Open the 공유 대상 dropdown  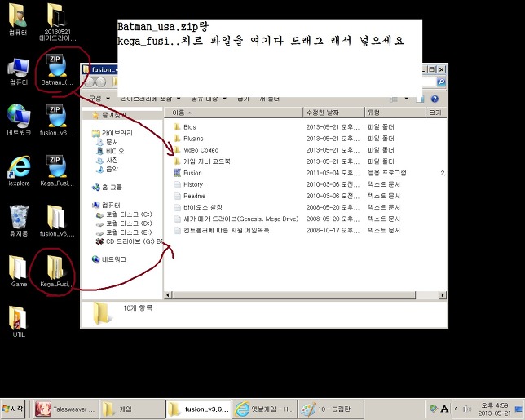[x=209, y=99]
